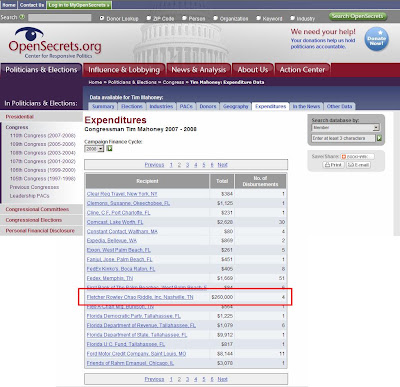This screenshot has height=387, width=400.
Task: Click the $260,000 total cell
Action: pos(222,297)
